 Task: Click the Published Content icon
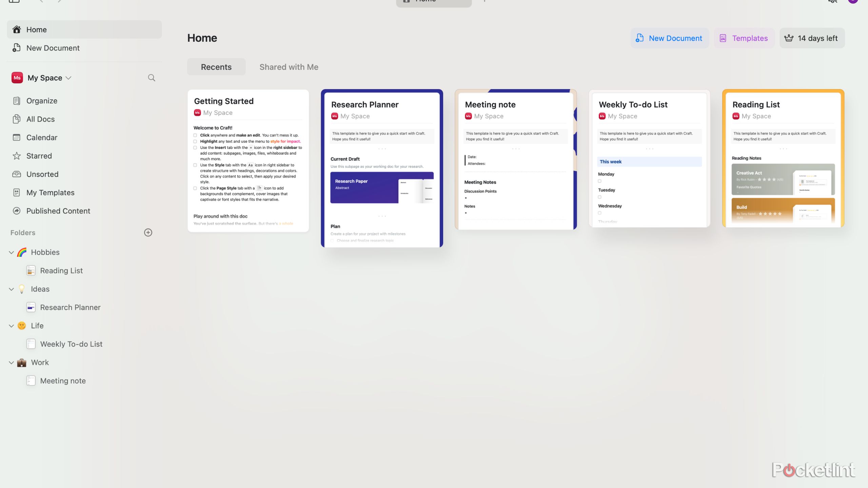coord(17,211)
